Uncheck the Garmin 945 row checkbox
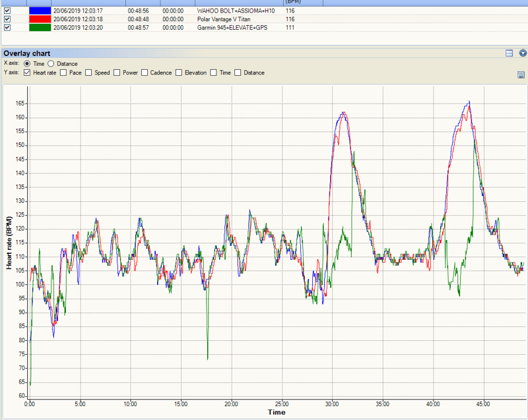528x420 pixels. [x=7, y=28]
